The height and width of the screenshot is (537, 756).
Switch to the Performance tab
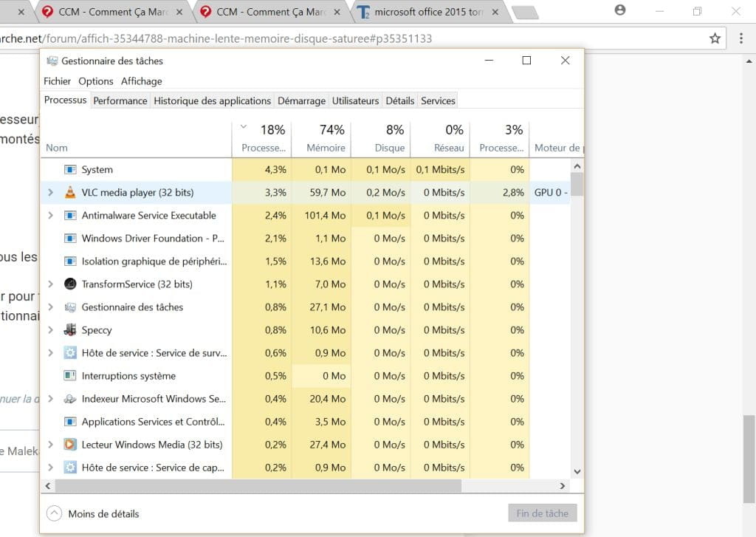coord(120,101)
